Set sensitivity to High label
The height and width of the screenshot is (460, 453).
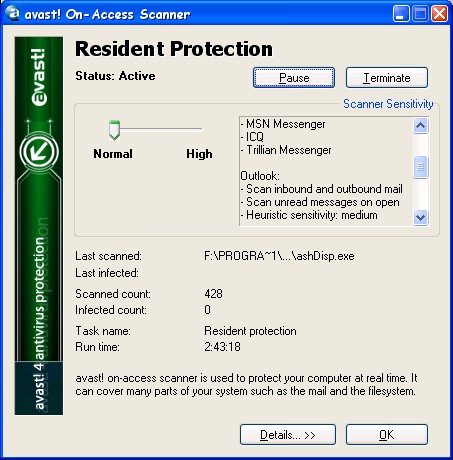click(199, 154)
